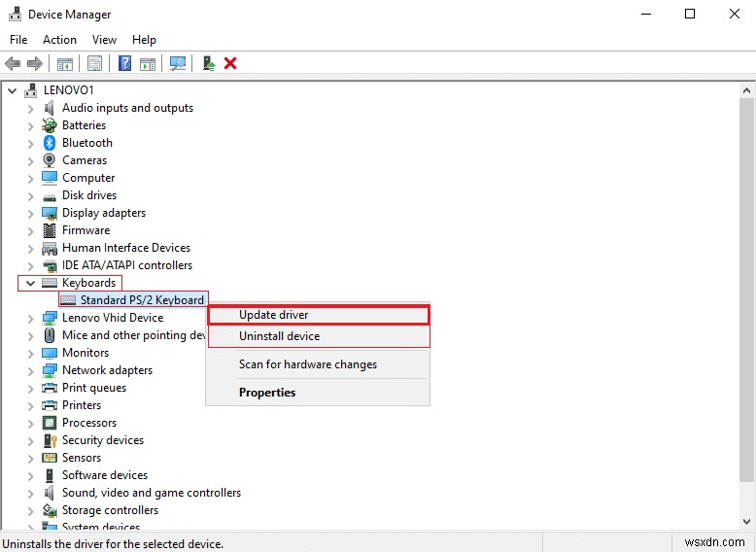
Task: Toggle the console tree toolbar icon
Action: pos(64,63)
